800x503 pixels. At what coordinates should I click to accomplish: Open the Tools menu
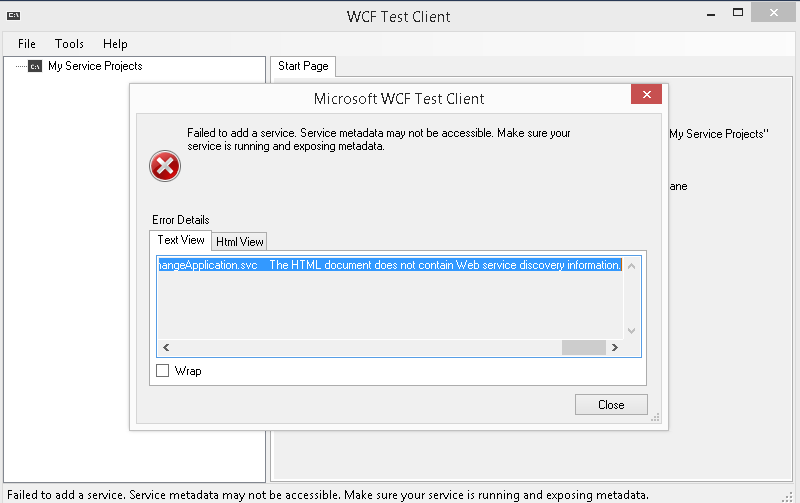(x=69, y=44)
